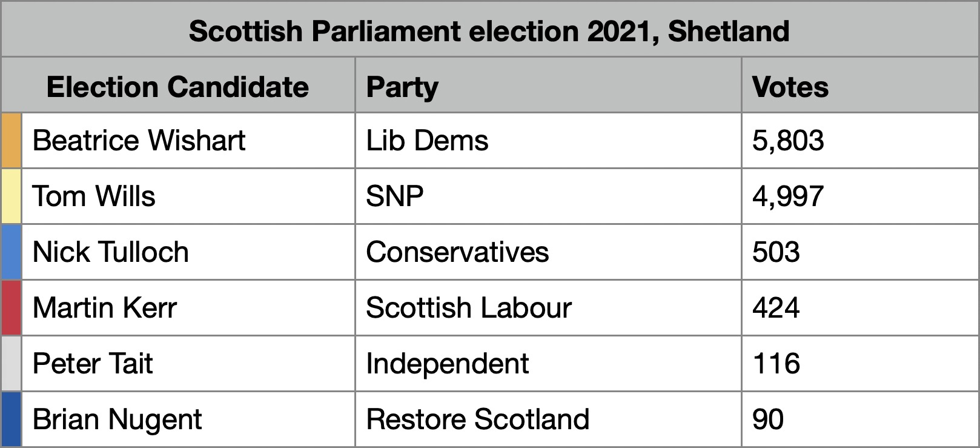Select the Beatrice Wishart cell

[188, 141]
